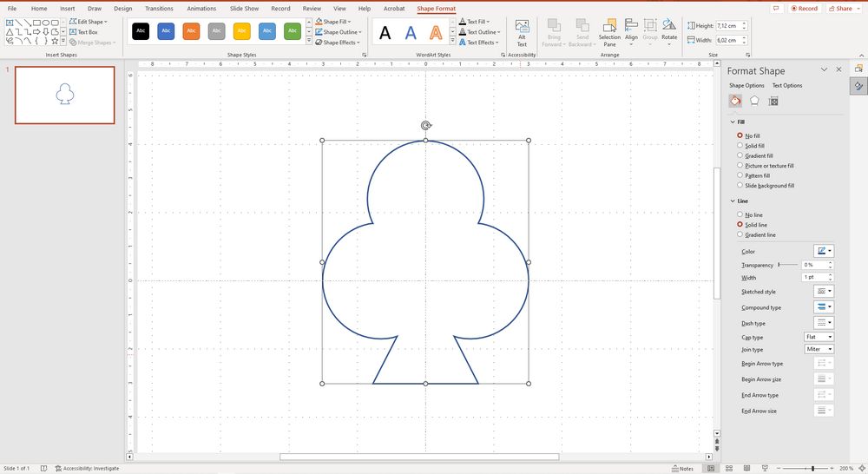This screenshot has height=474, width=868.
Task: Close the Format Shape pane
Action: pos(838,69)
